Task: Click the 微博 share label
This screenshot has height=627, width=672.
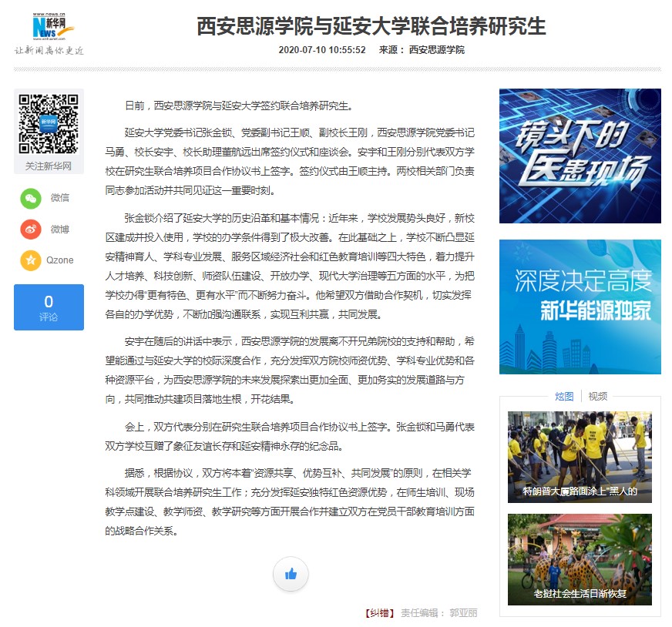Action: [x=60, y=229]
